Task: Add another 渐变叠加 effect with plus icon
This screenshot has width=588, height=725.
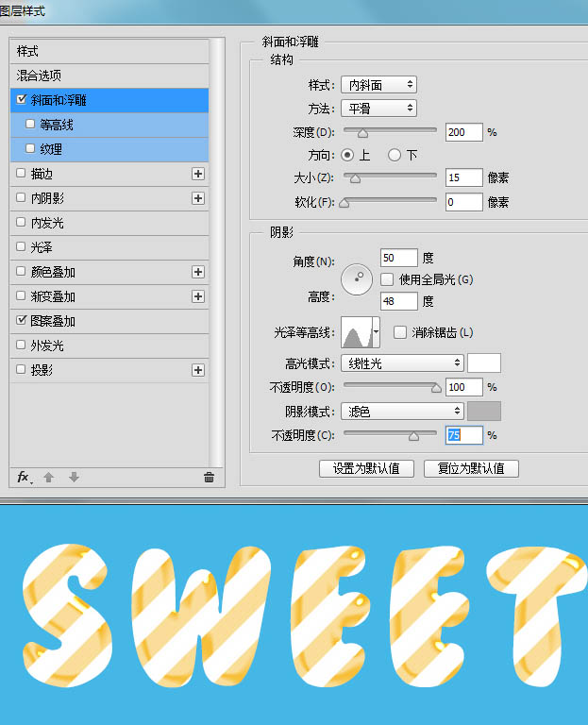Action: 198,296
